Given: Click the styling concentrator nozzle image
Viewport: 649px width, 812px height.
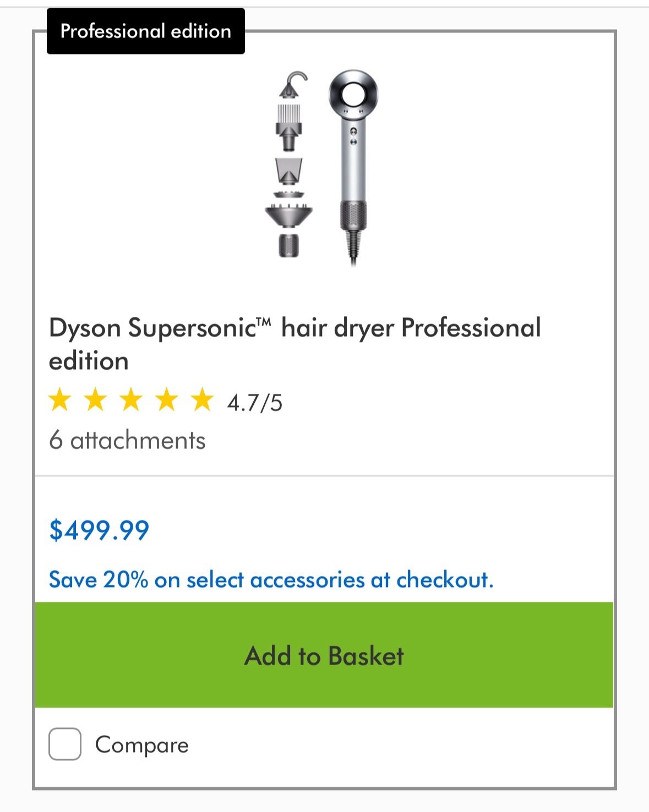Looking at the screenshot, I should point(288,172).
